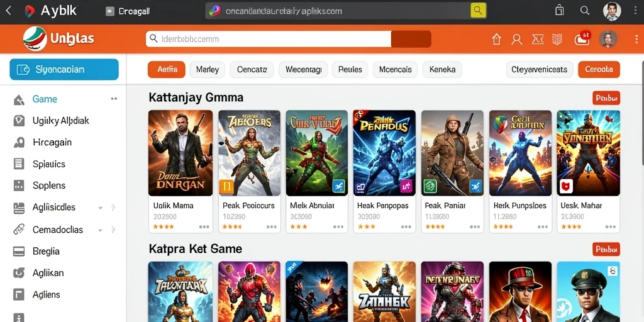The image size is (644, 322).
Task: Click the browser back arrow
Action: [x=8, y=11]
